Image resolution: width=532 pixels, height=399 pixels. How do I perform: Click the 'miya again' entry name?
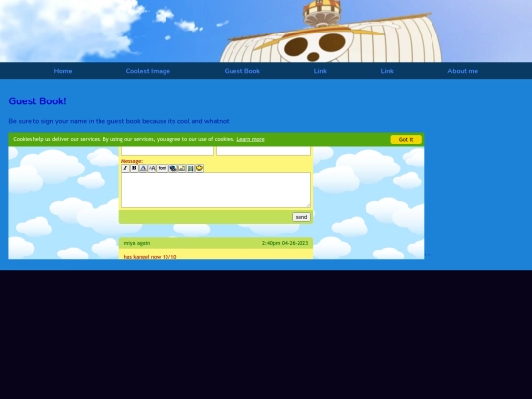[137, 243]
